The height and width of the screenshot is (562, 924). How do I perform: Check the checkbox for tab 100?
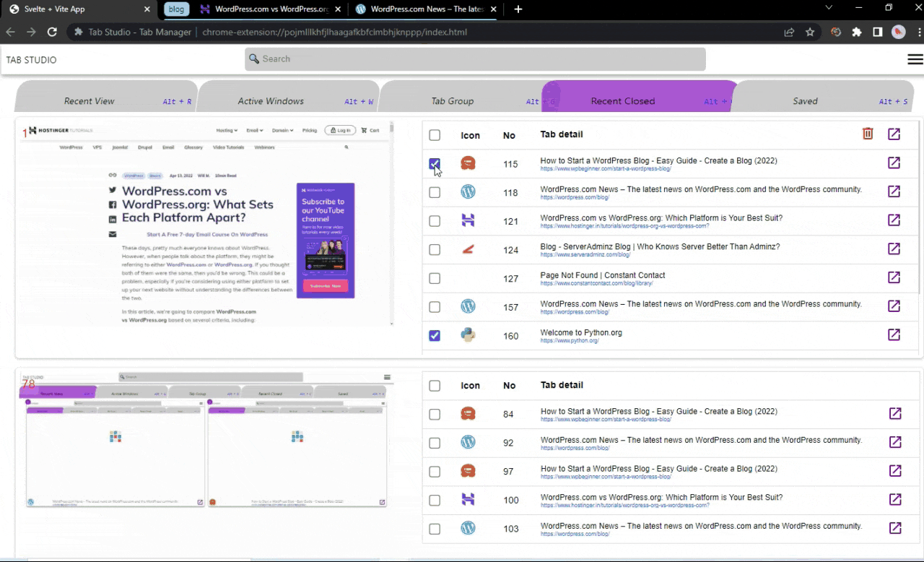(434, 500)
